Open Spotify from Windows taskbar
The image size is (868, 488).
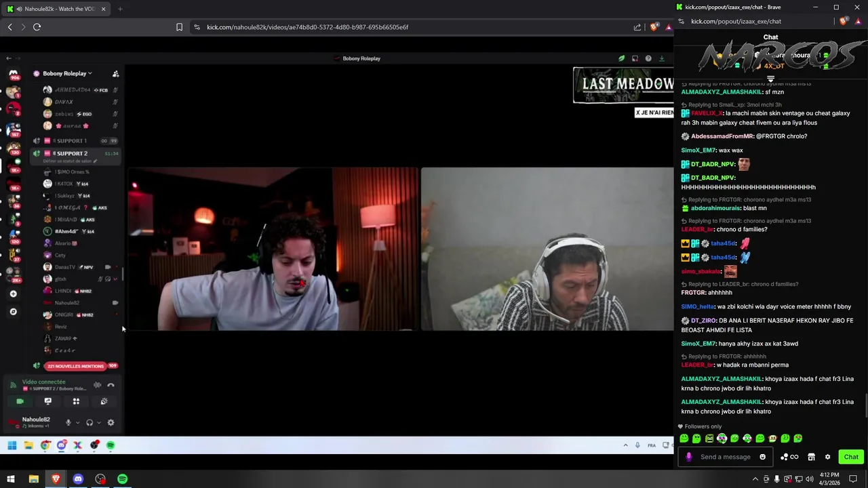pyautogui.click(x=122, y=479)
